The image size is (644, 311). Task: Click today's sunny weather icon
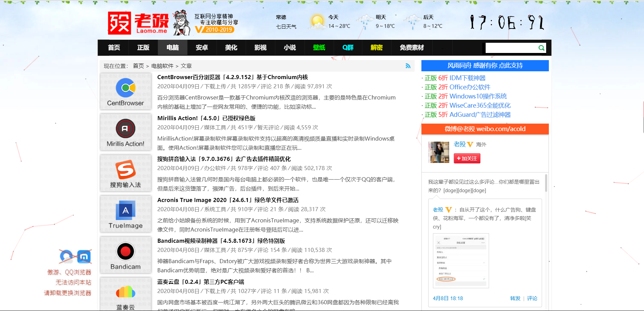click(317, 22)
